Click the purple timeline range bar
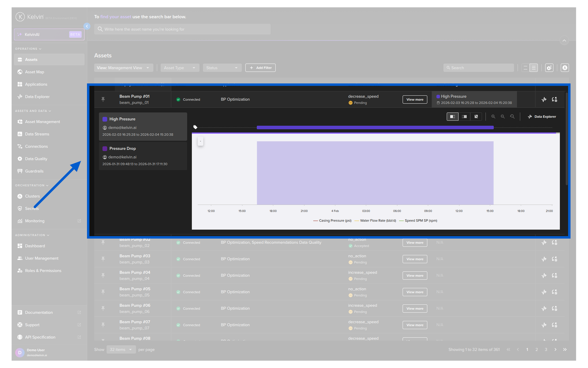The height and width of the screenshot is (368, 588). (x=375, y=127)
